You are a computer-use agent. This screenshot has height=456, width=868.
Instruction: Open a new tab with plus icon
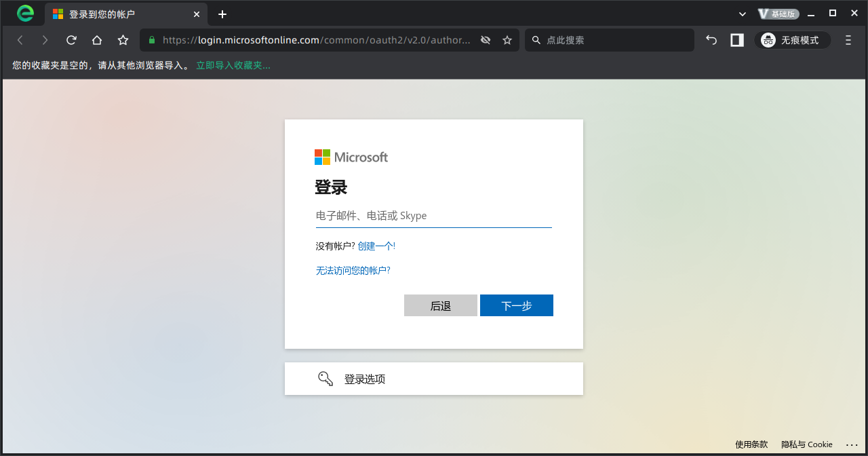222,14
